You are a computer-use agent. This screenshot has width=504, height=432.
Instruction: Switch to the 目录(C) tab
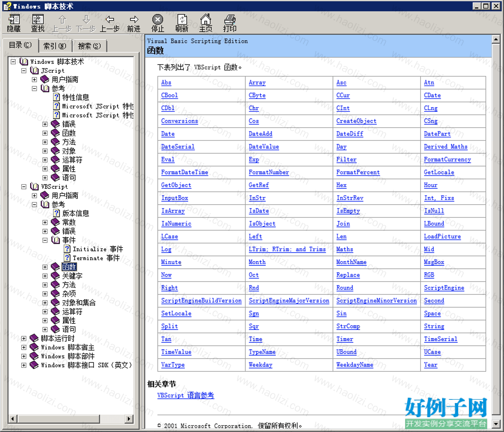pos(20,45)
